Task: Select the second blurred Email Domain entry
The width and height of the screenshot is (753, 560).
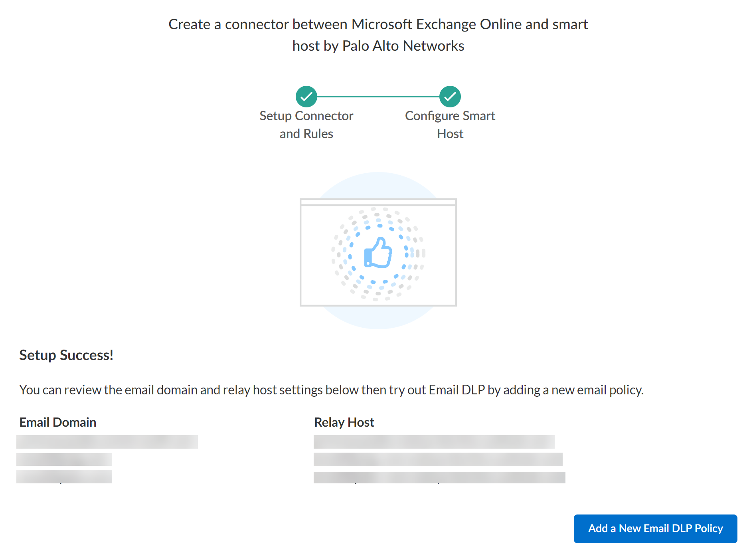Action: (64, 459)
